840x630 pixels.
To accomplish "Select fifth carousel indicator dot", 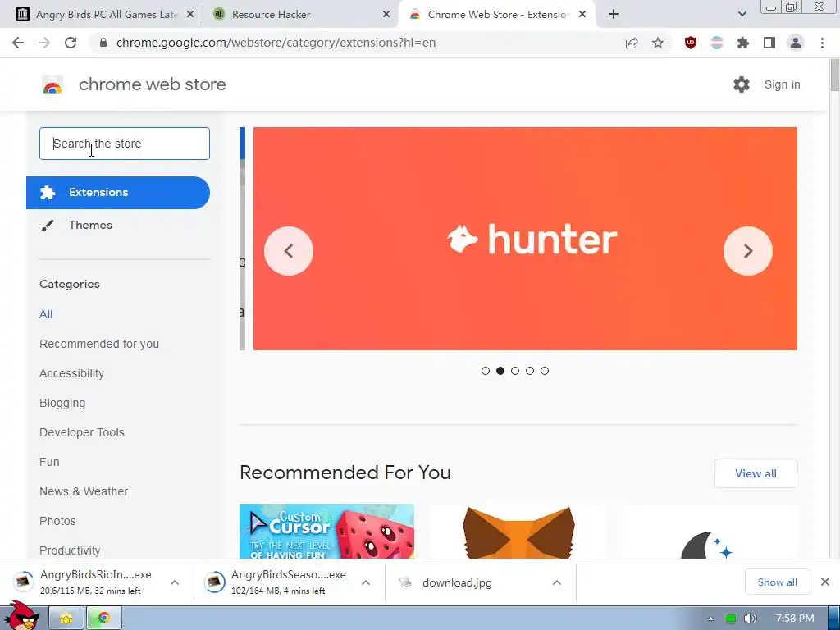I will 545,371.
